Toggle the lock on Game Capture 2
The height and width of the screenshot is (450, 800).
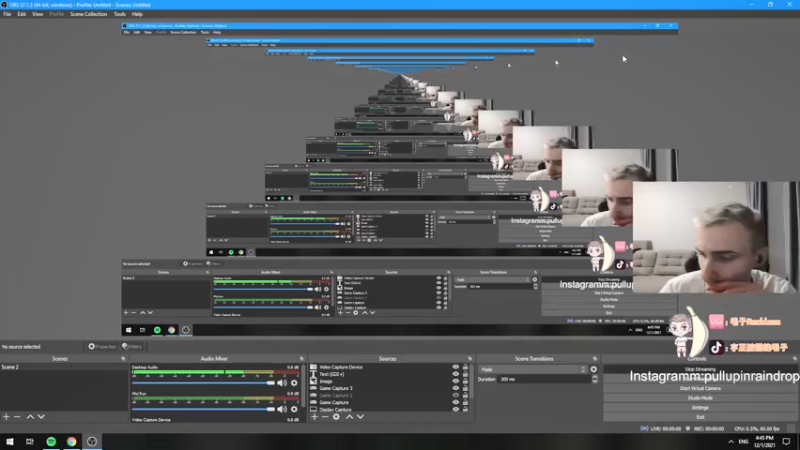(x=465, y=395)
